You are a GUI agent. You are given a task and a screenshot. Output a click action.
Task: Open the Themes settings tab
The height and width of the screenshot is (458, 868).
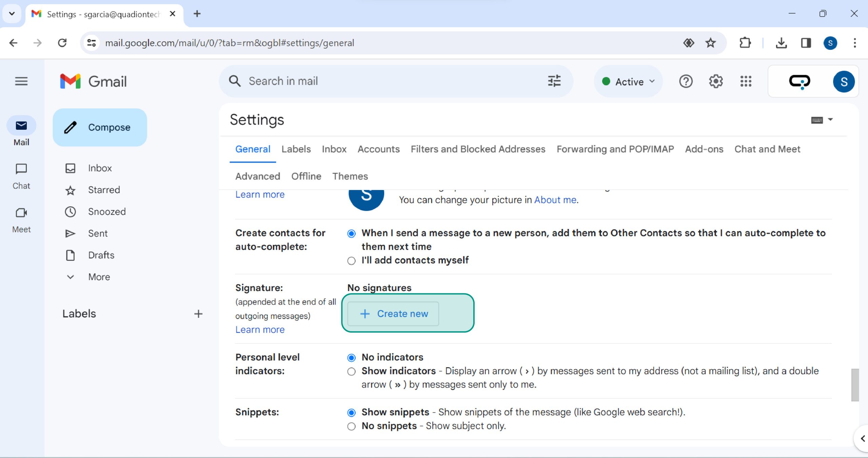pos(350,176)
